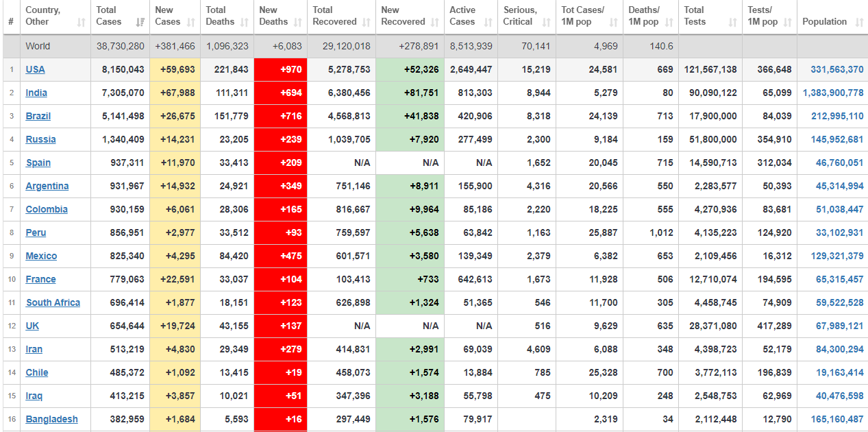Open Iran population link 84,300,294
The image size is (868, 432).
tap(840, 349)
